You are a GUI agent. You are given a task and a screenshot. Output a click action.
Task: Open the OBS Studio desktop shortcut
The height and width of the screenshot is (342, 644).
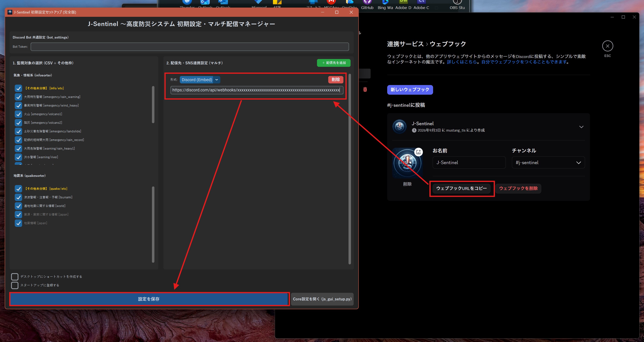[x=457, y=5]
